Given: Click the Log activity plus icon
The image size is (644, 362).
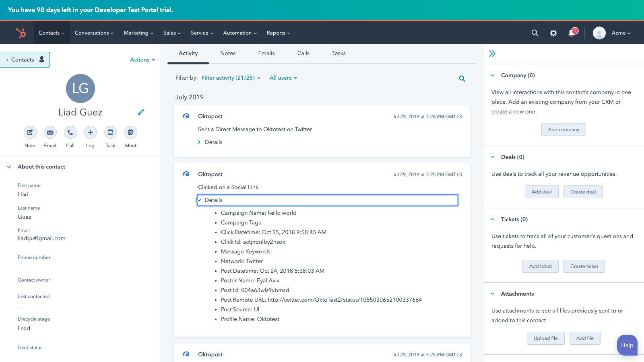Looking at the screenshot, I should coord(90,132).
